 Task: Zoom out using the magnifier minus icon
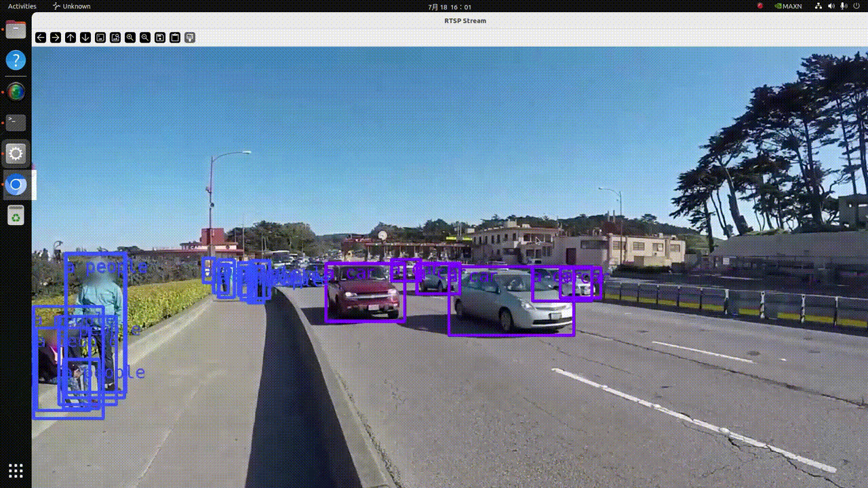[x=145, y=38]
